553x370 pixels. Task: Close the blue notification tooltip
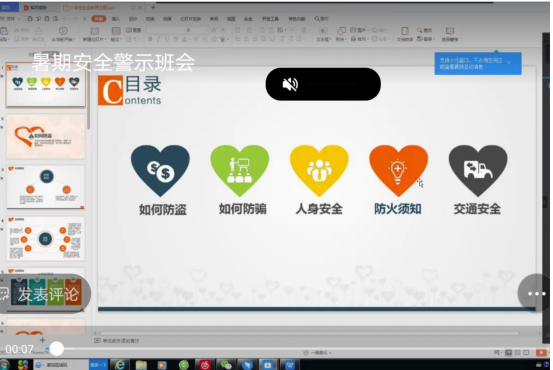tap(509, 62)
